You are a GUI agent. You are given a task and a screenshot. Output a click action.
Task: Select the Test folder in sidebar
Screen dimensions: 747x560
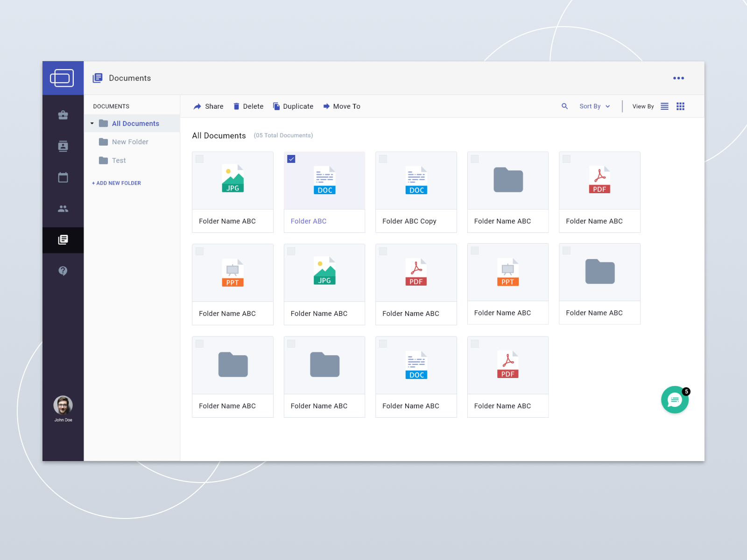click(x=119, y=161)
